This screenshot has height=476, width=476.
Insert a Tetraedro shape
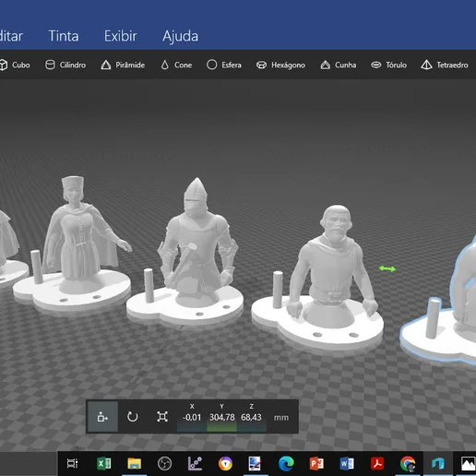coord(445,65)
